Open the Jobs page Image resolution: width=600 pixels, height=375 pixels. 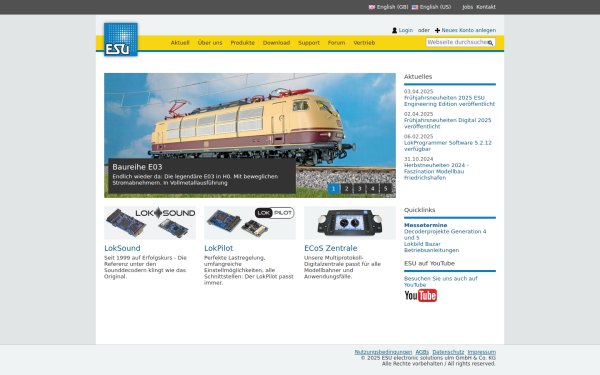coord(467,7)
